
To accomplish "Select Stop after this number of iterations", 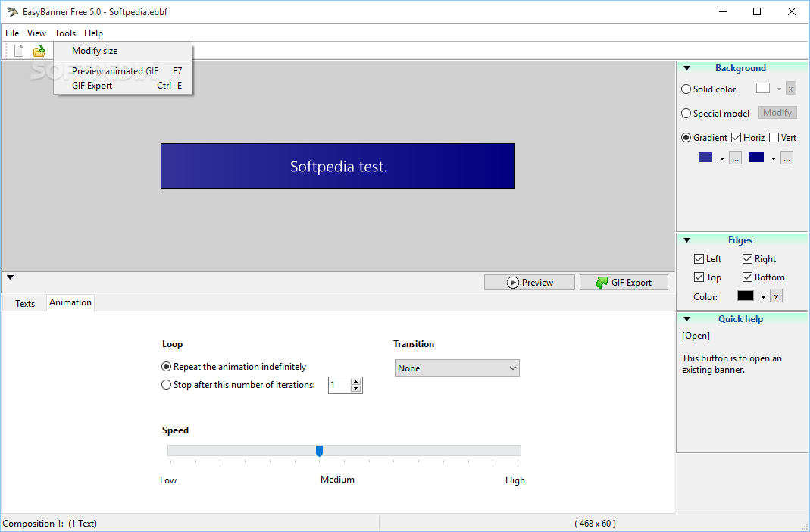I will click(167, 385).
